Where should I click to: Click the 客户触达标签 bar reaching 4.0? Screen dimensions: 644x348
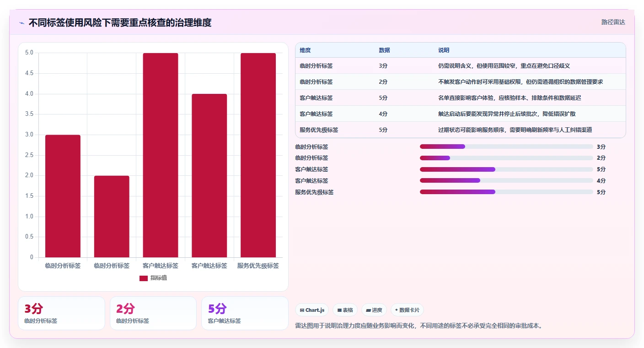[209, 175]
